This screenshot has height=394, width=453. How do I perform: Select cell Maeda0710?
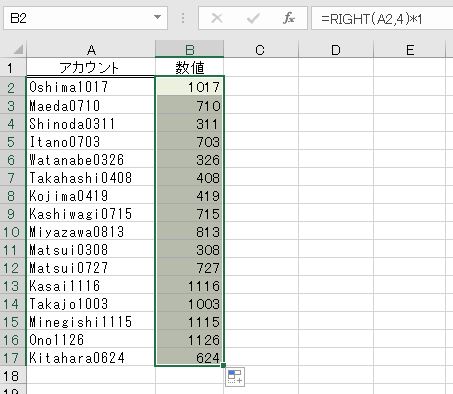click(x=91, y=105)
